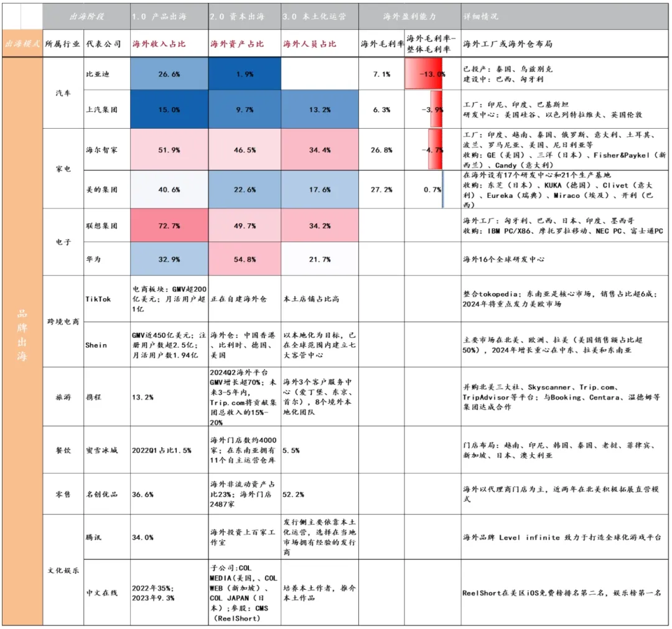
Task: Click the 26.6% value for 比亚迪
Action: click(x=169, y=73)
